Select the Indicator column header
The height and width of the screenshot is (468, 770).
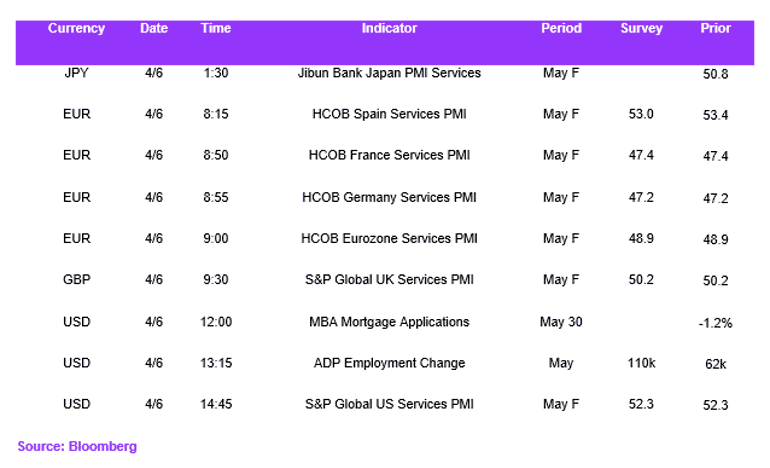pyautogui.click(x=389, y=28)
